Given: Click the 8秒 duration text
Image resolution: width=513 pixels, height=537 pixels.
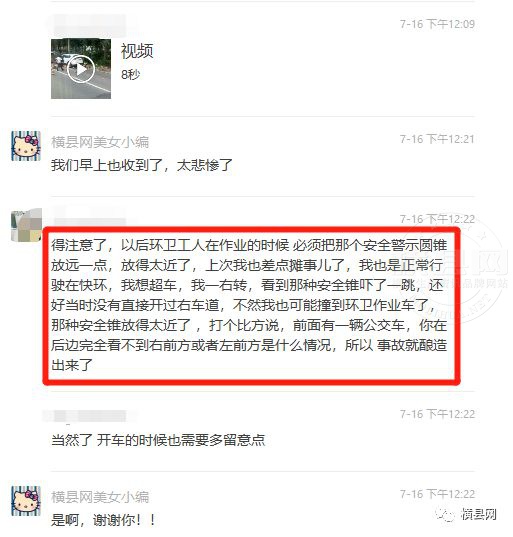Looking at the screenshot, I should point(130,74).
